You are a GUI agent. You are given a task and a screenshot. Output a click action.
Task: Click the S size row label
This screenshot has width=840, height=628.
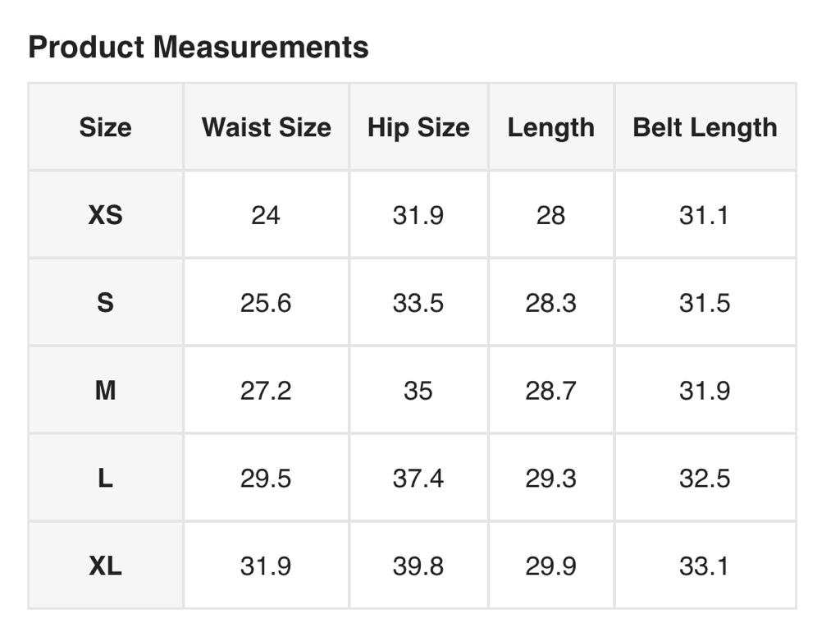click(105, 303)
